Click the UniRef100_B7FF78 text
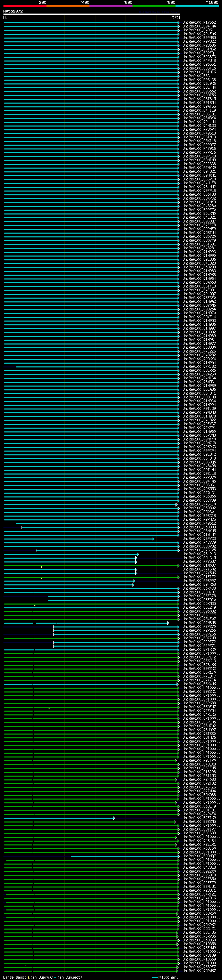222x980 pixels. coord(199,225)
